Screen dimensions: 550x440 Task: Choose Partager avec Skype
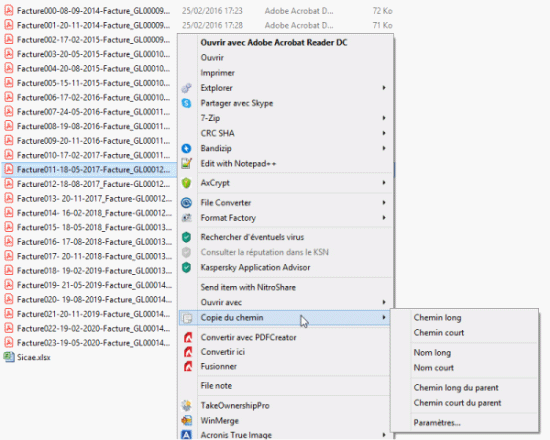click(x=237, y=103)
